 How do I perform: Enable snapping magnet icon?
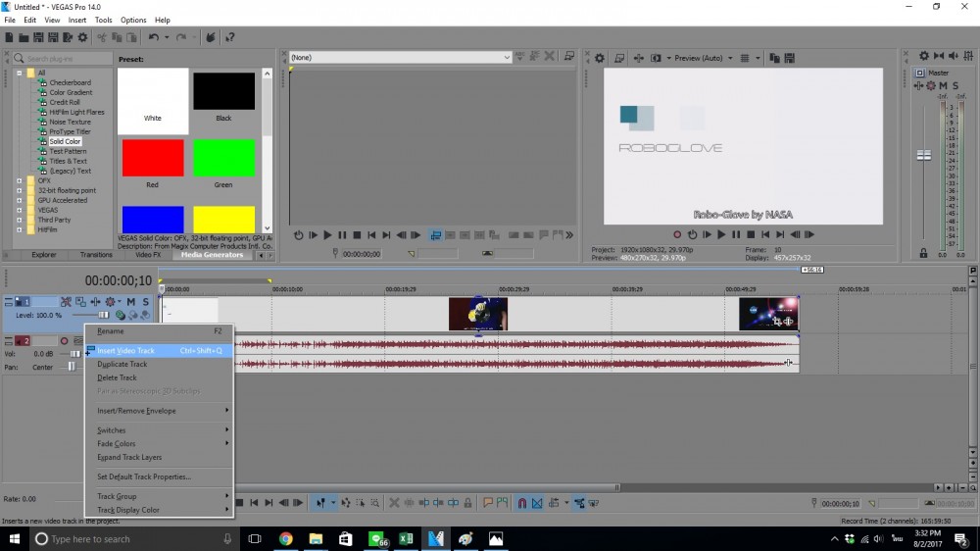522,503
